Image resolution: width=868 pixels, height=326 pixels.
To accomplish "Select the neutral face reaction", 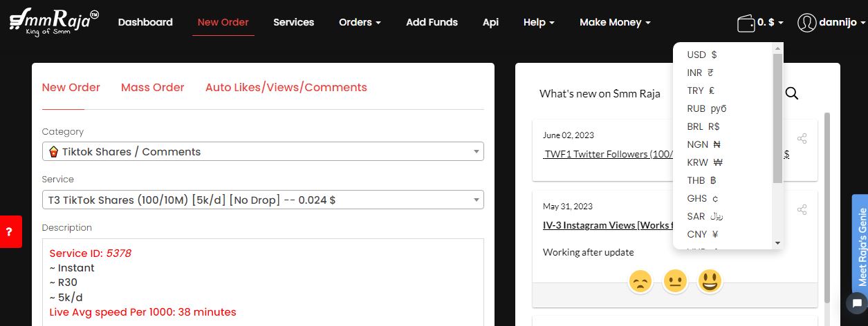I will (674, 281).
